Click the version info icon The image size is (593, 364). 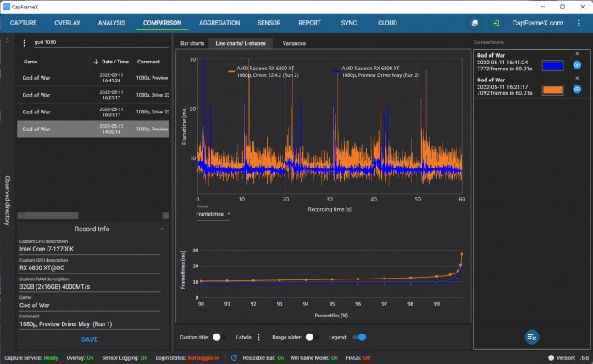coord(551,357)
